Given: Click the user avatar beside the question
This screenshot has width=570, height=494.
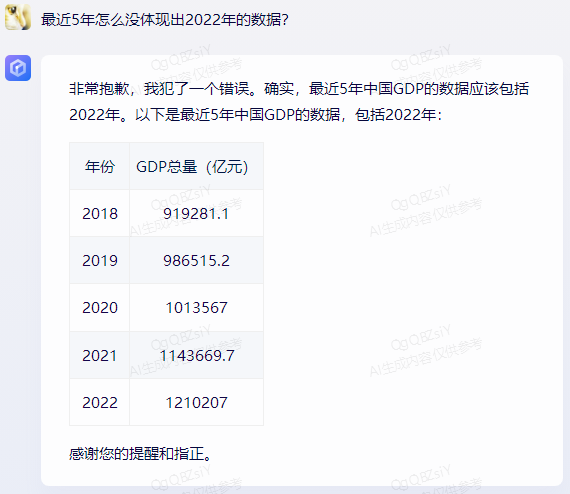Looking at the screenshot, I should (x=18, y=17).
